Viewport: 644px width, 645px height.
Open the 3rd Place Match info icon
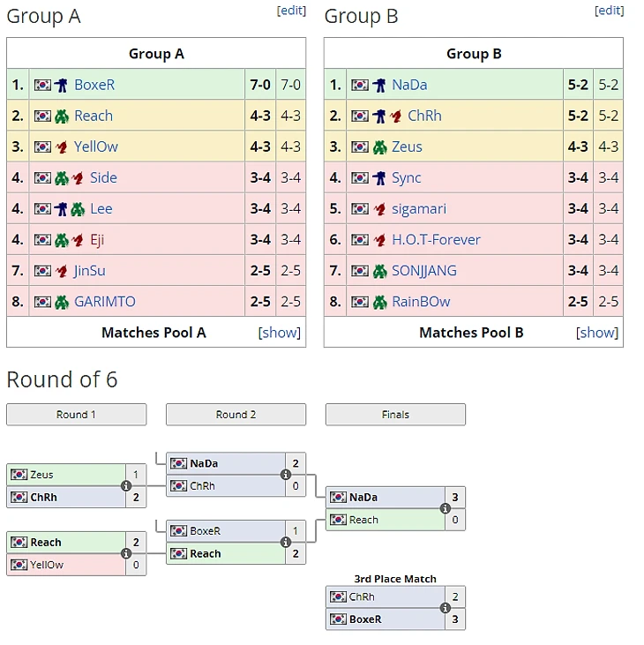(446, 608)
